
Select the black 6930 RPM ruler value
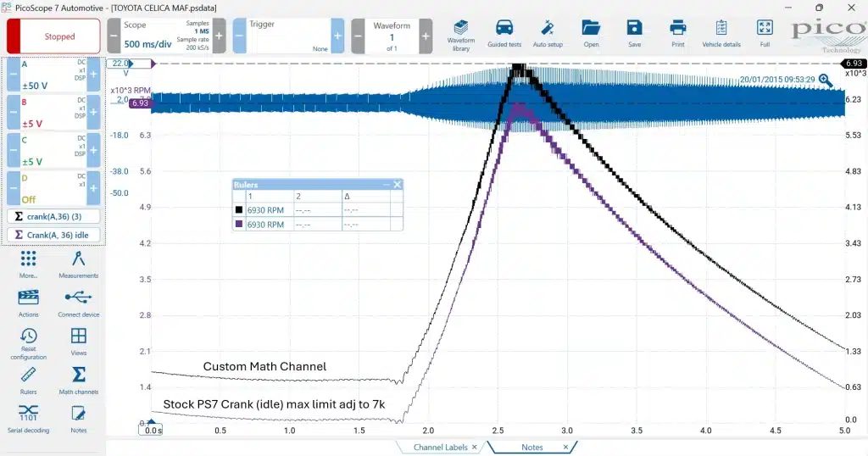[265, 210]
